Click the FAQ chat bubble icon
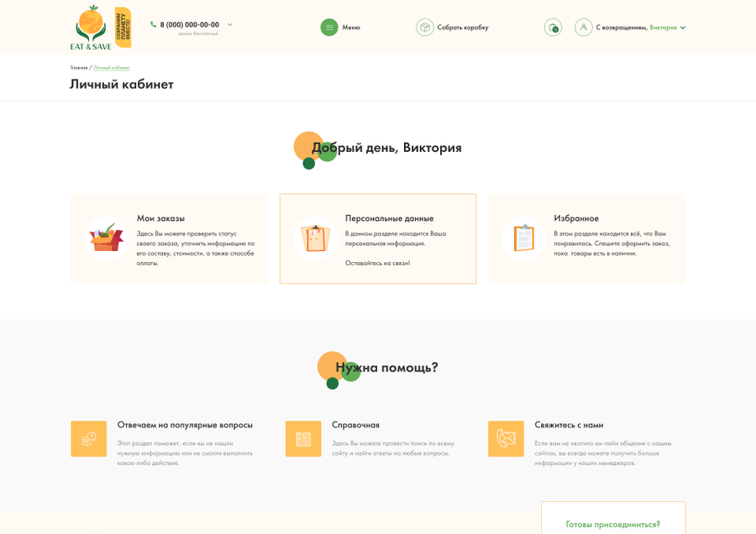The image size is (756, 534). 89,438
